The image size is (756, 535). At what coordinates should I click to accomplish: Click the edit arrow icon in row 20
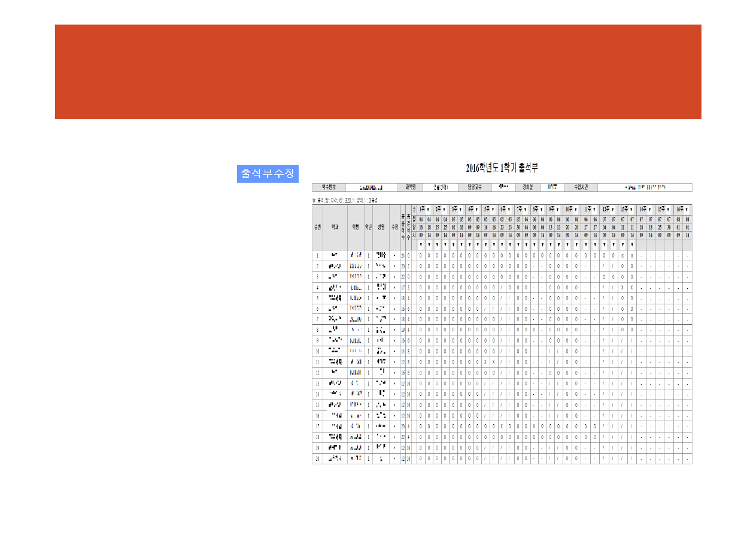[x=394, y=459]
